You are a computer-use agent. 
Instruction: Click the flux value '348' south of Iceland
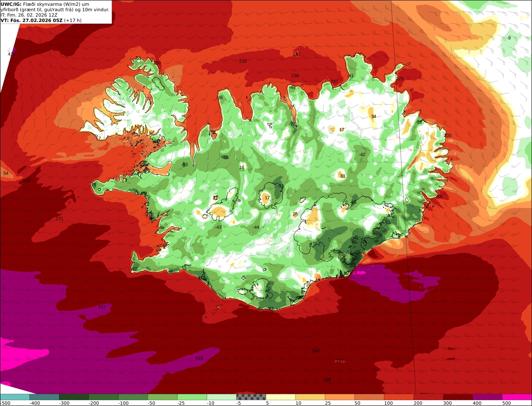pos(315,351)
